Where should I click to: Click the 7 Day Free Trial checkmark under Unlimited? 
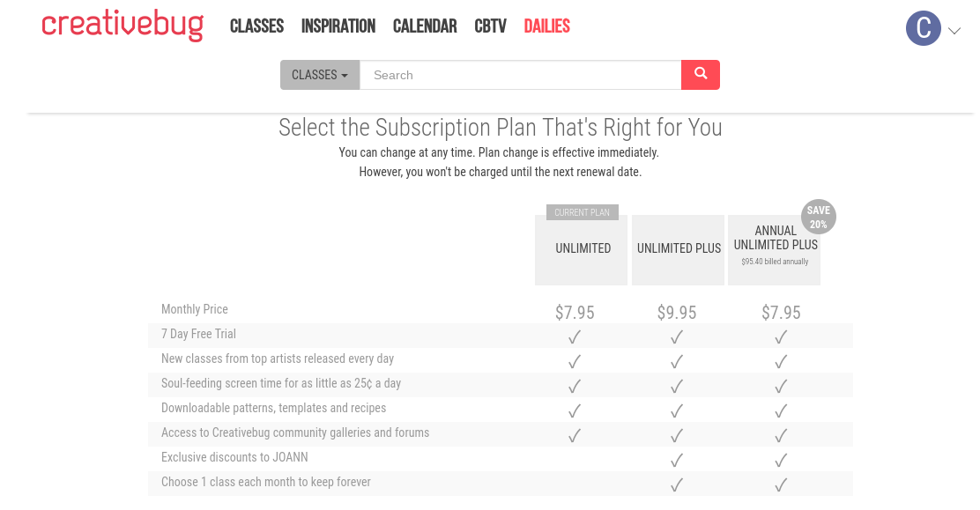coord(575,336)
